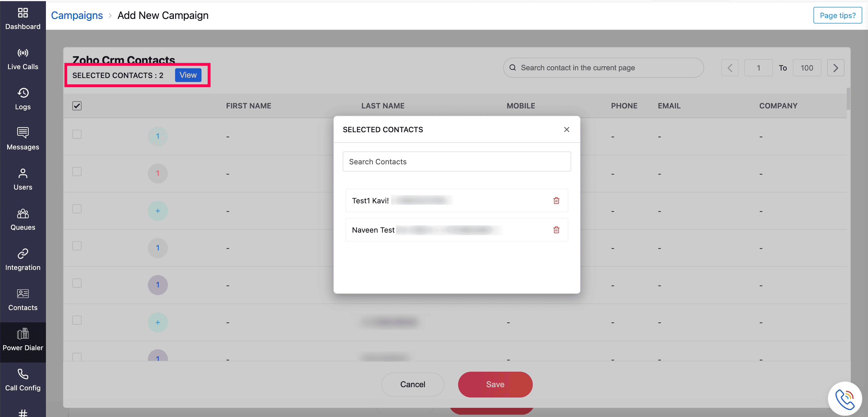Click the Search Contacts field
This screenshot has width=868, height=417.
(457, 161)
